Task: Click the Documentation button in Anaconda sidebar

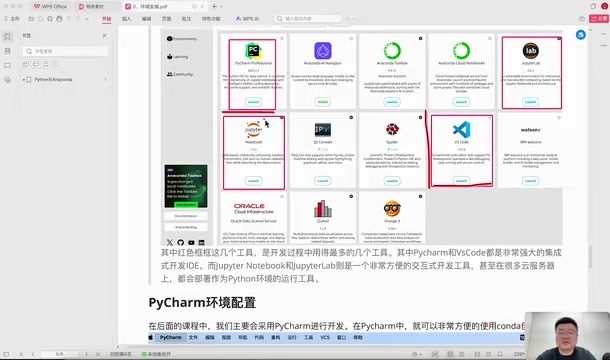Action: click(x=186, y=216)
